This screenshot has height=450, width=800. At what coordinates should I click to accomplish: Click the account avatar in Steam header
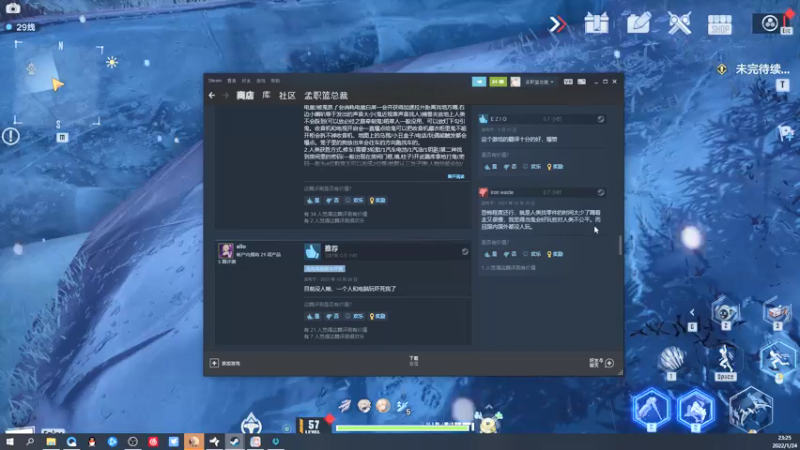point(515,82)
